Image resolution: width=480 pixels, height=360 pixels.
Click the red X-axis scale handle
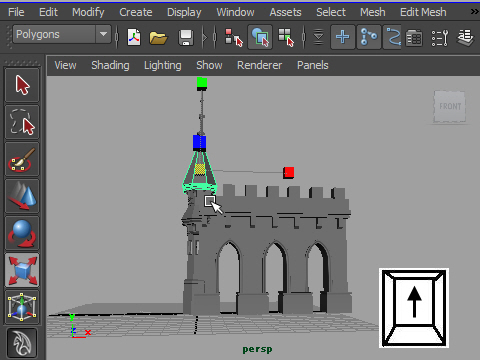pos(289,173)
